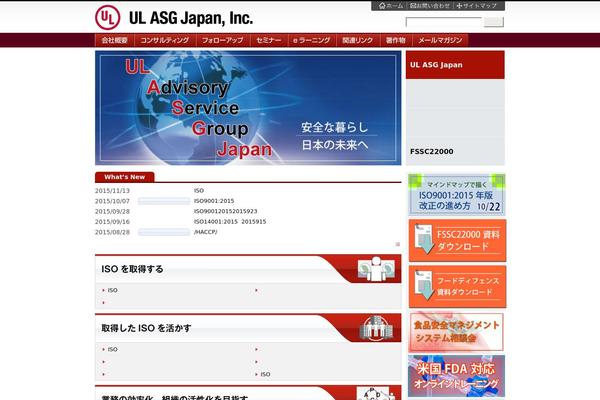Click the ISO を取得する section illustration
The width and height of the screenshot is (600, 400).
(x=376, y=268)
